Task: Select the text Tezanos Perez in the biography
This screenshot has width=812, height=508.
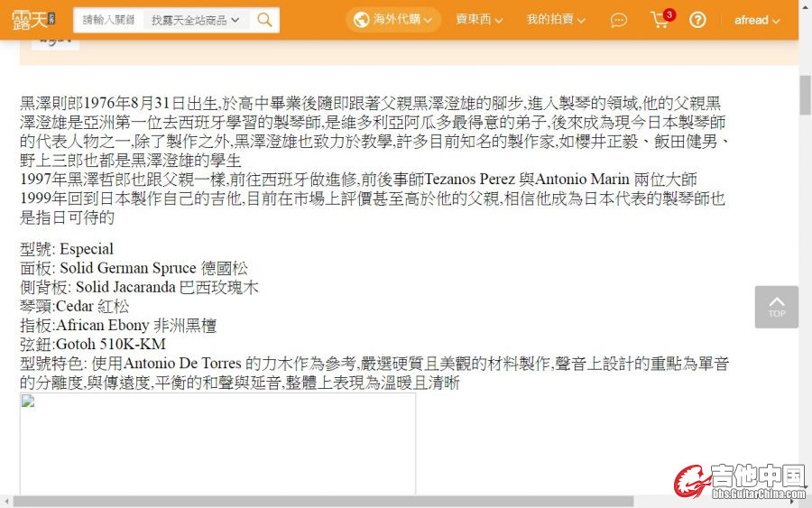Action: (470, 180)
